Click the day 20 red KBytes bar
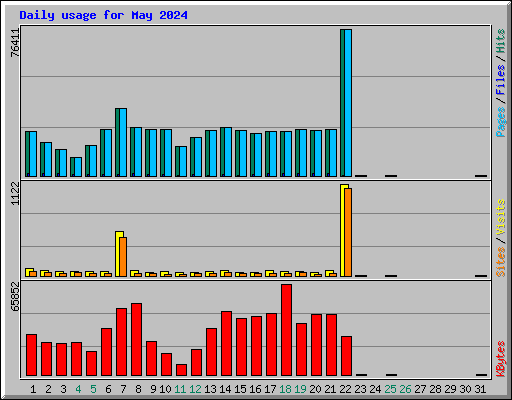The image size is (512, 400). click(316, 345)
